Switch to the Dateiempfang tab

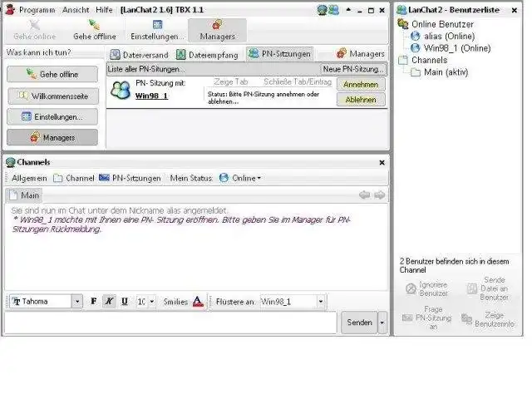(207, 54)
